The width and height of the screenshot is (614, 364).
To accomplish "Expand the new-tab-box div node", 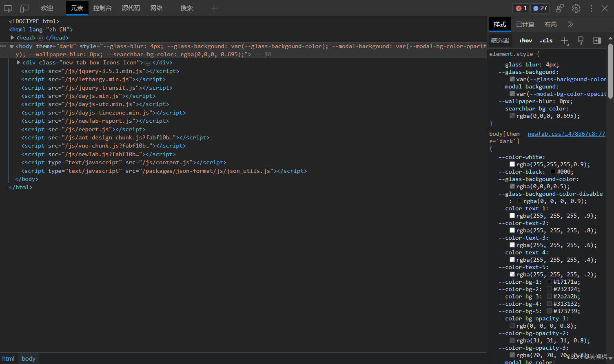I will pos(18,62).
